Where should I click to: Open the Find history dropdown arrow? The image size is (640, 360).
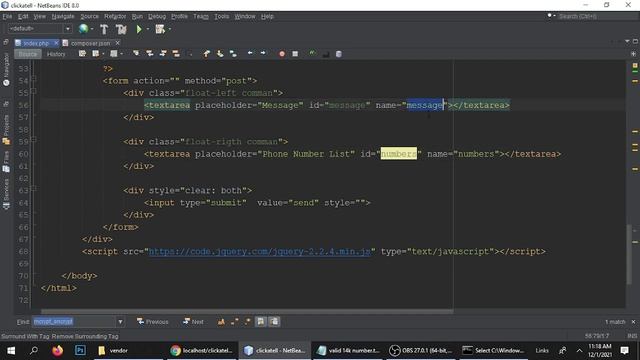(x=120, y=322)
